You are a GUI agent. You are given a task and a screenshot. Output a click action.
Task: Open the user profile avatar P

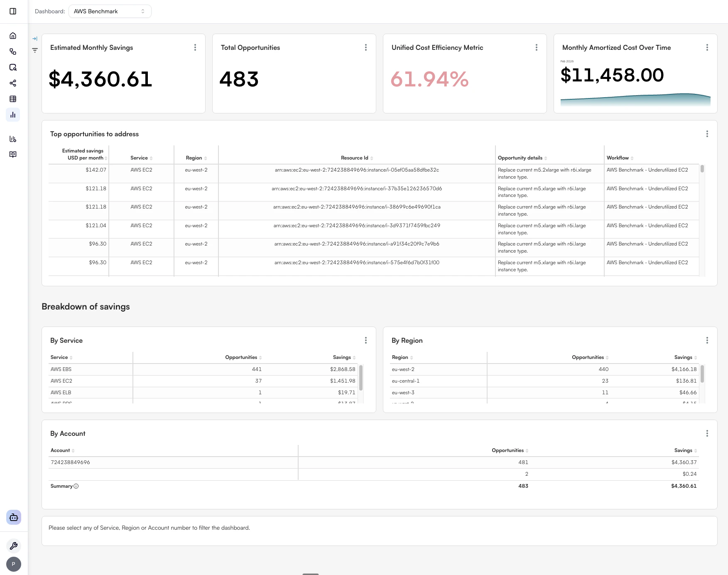(14, 564)
